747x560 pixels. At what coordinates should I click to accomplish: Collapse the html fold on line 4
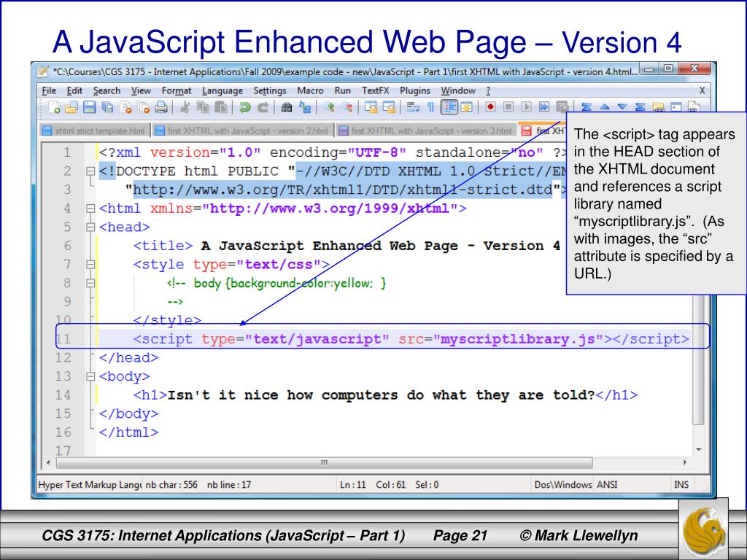tap(90, 208)
